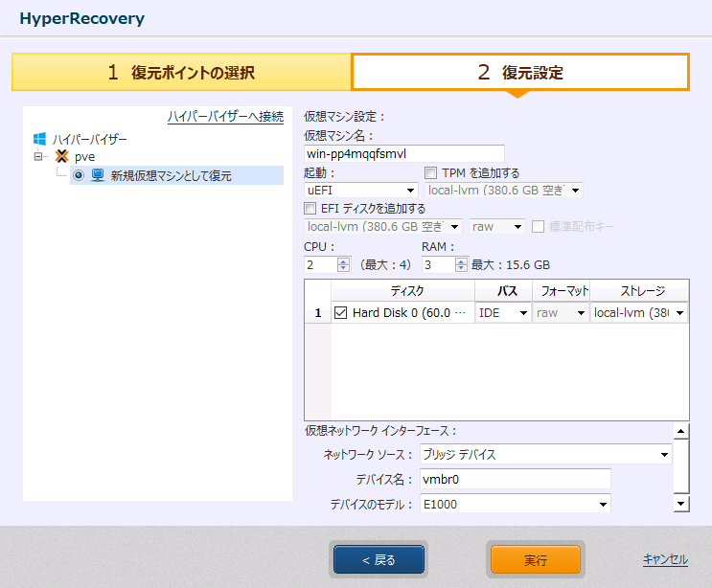Click the monitor icon for new virtual machine
712x588 pixels.
[x=97, y=175]
